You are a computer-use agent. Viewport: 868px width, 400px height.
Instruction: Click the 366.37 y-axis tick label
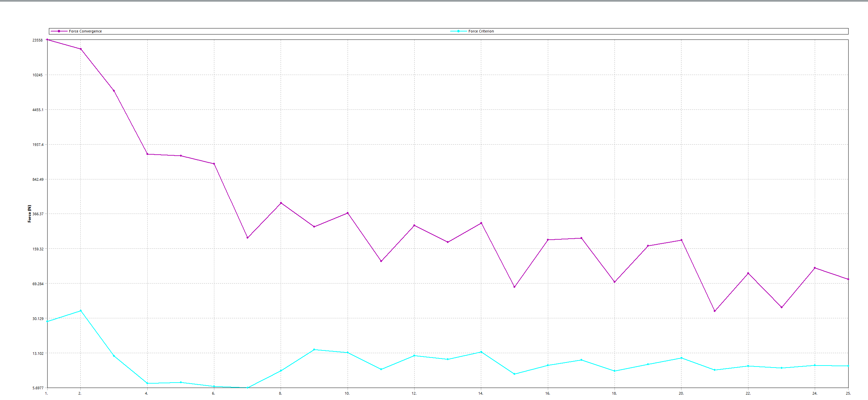click(x=38, y=214)
